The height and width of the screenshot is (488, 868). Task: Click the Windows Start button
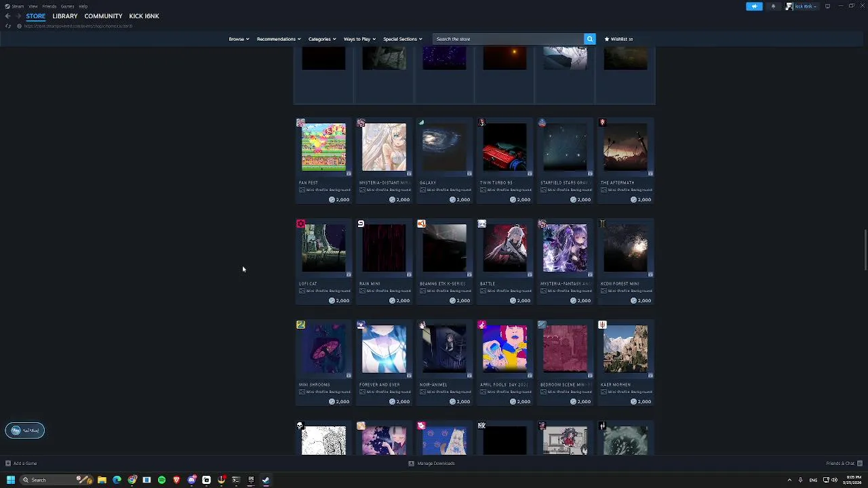[11, 480]
